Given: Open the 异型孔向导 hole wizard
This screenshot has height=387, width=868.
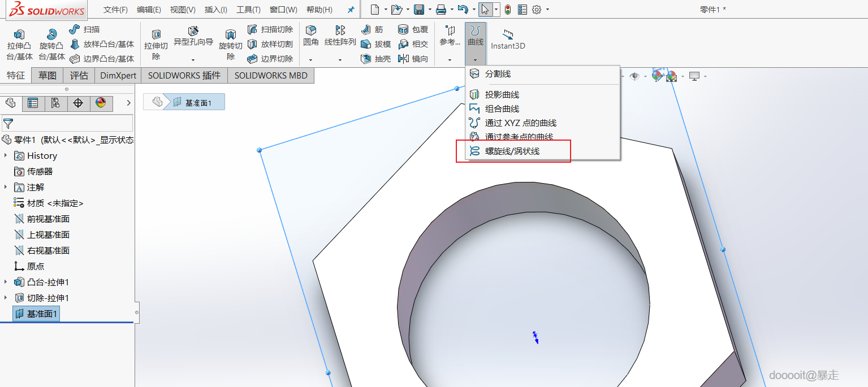Looking at the screenshot, I should point(193,36).
